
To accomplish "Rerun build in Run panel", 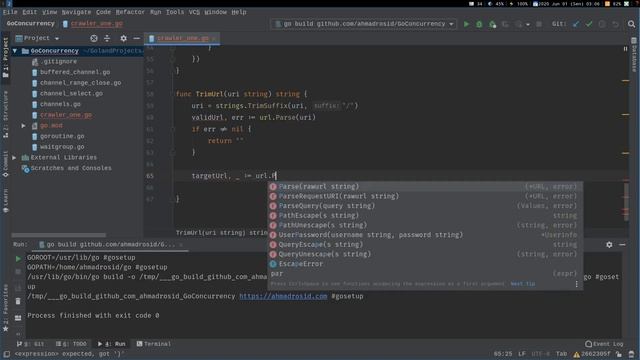I will tap(18, 258).
